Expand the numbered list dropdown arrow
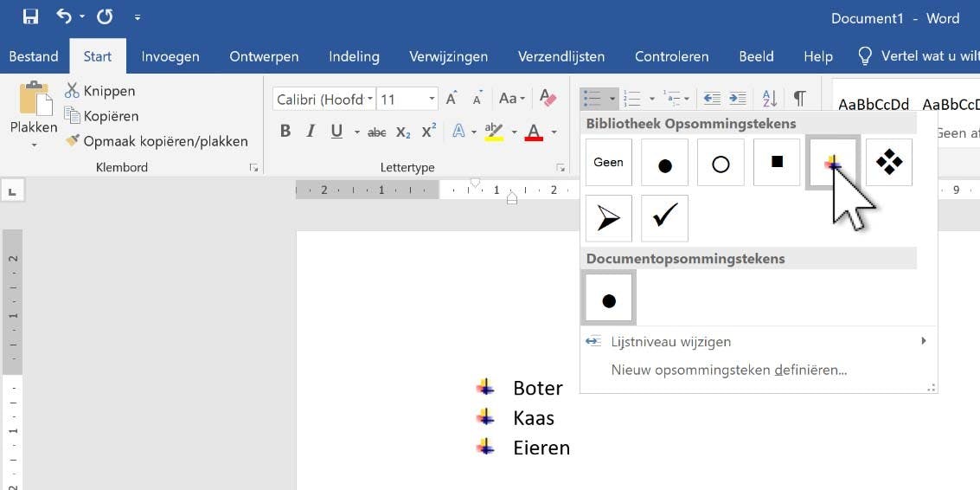The width and height of the screenshot is (980, 490). pos(651,99)
